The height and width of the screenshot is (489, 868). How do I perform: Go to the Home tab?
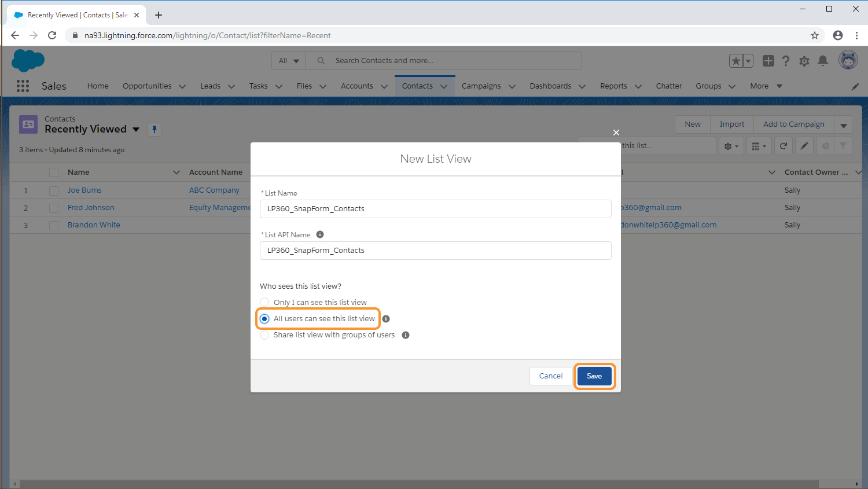[98, 86]
